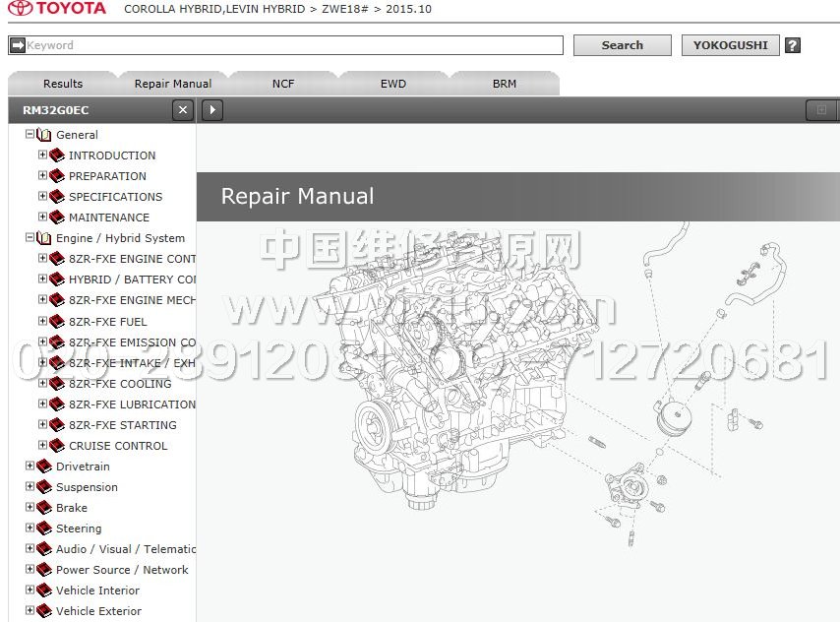The height and width of the screenshot is (622, 840).
Task: Expand the 8ZR-FXE COOLING node
Action: coord(42,384)
